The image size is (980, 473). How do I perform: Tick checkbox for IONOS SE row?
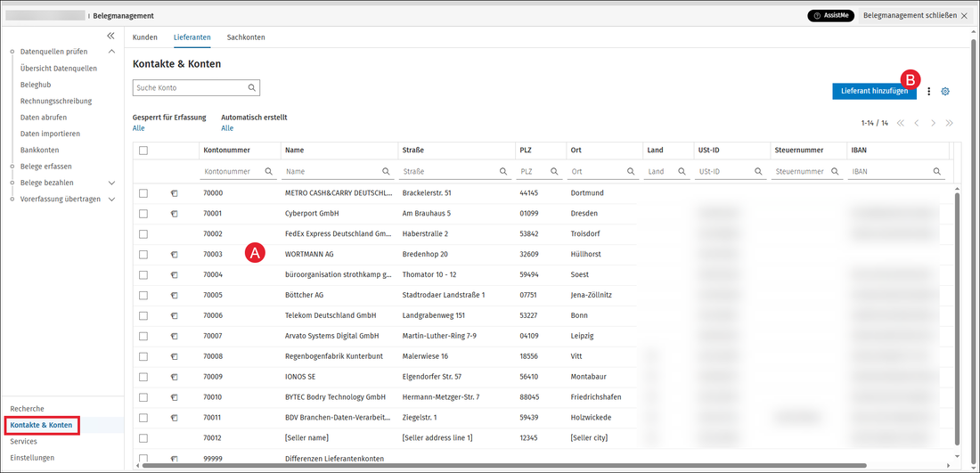point(143,377)
